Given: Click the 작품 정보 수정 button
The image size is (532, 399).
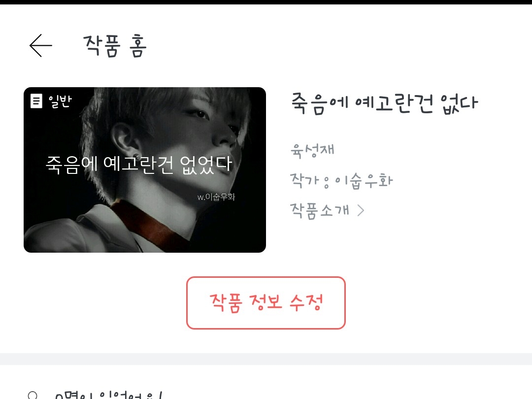Looking at the screenshot, I should point(266,302).
